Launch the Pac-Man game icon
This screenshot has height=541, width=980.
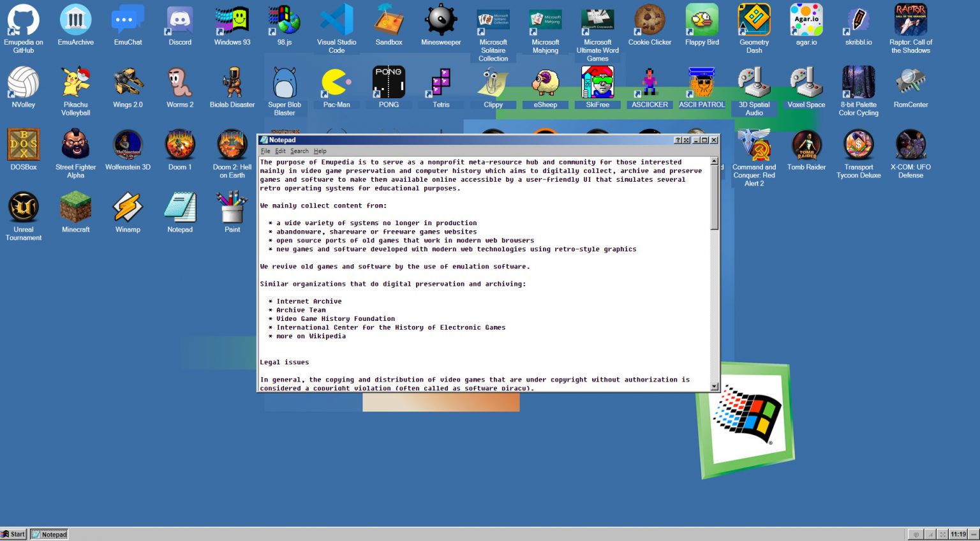click(336, 82)
